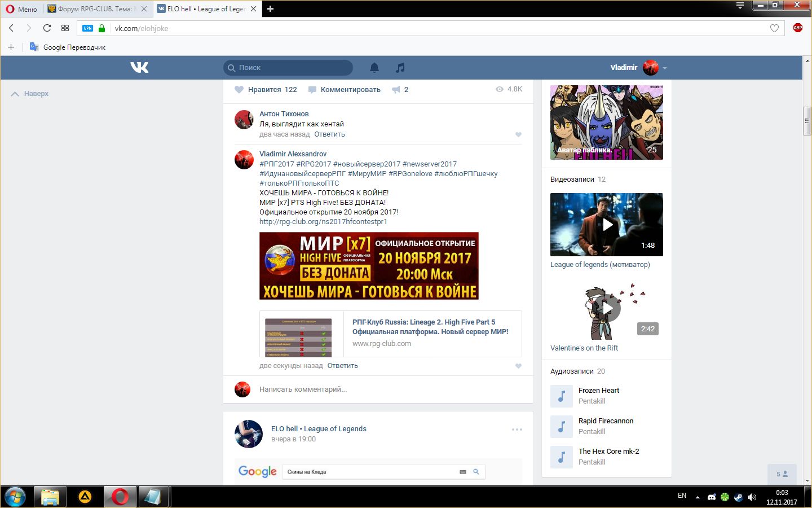
Task: Switch the EN language indicator
Action: (682, 496)
